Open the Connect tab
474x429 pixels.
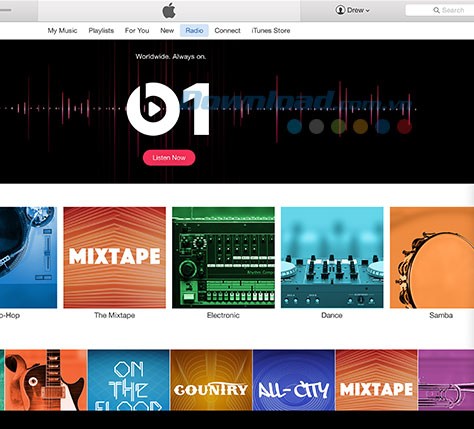pos(227,31)
